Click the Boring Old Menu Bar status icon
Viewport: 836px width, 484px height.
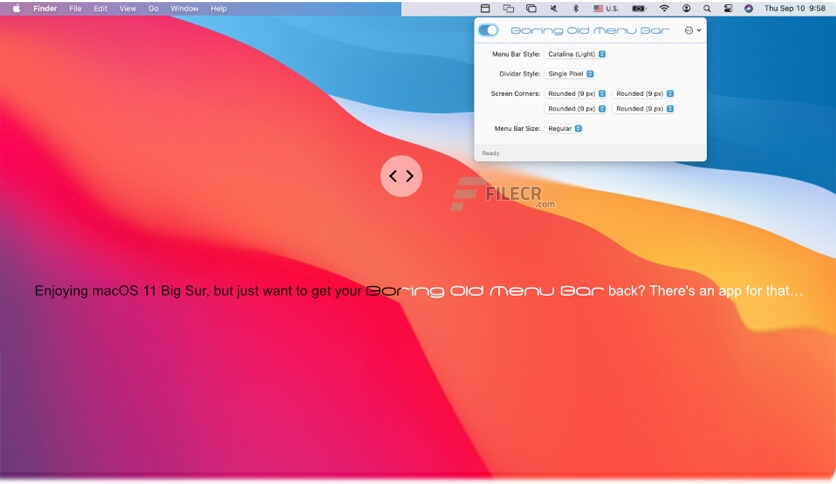[485, 9]
